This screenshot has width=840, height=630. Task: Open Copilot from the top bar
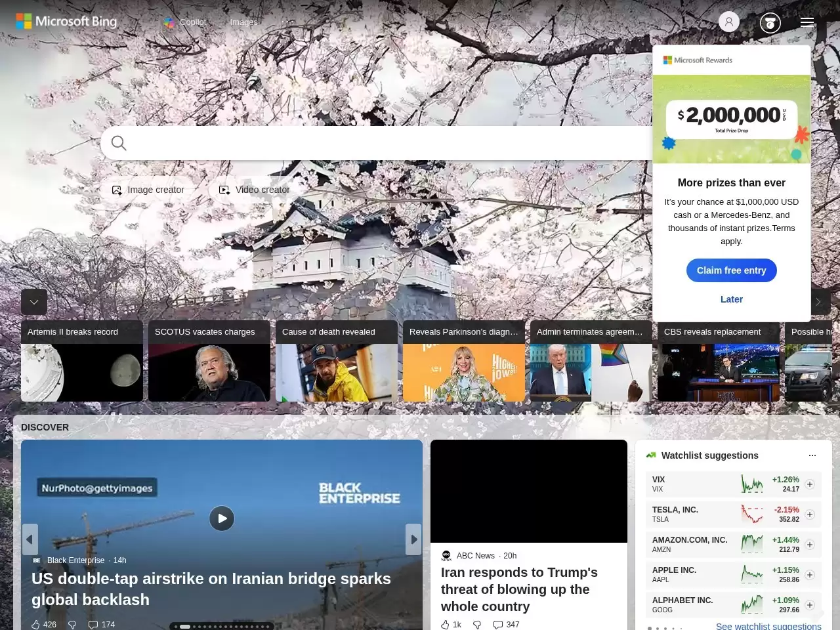click(x=185, y=22)
